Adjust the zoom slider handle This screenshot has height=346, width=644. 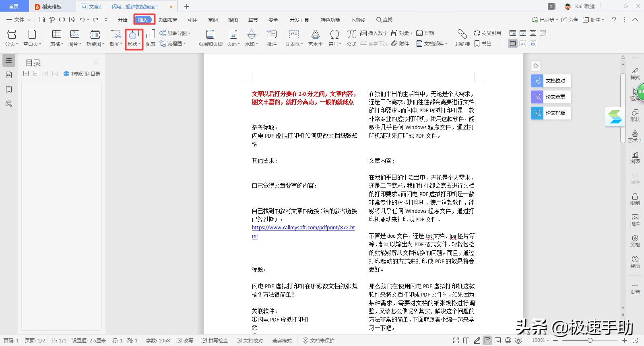coord(590,340)
